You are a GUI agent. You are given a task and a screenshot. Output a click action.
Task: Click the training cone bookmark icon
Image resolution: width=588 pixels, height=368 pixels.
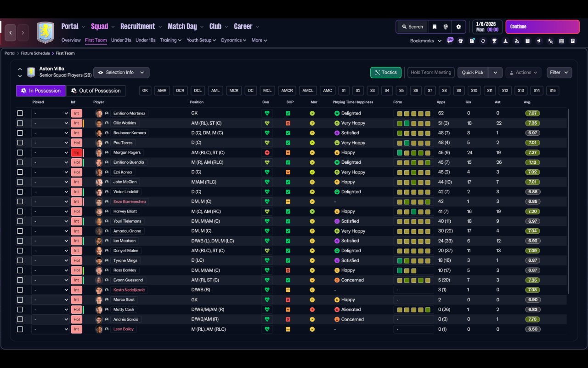click(x=505, y=41)
